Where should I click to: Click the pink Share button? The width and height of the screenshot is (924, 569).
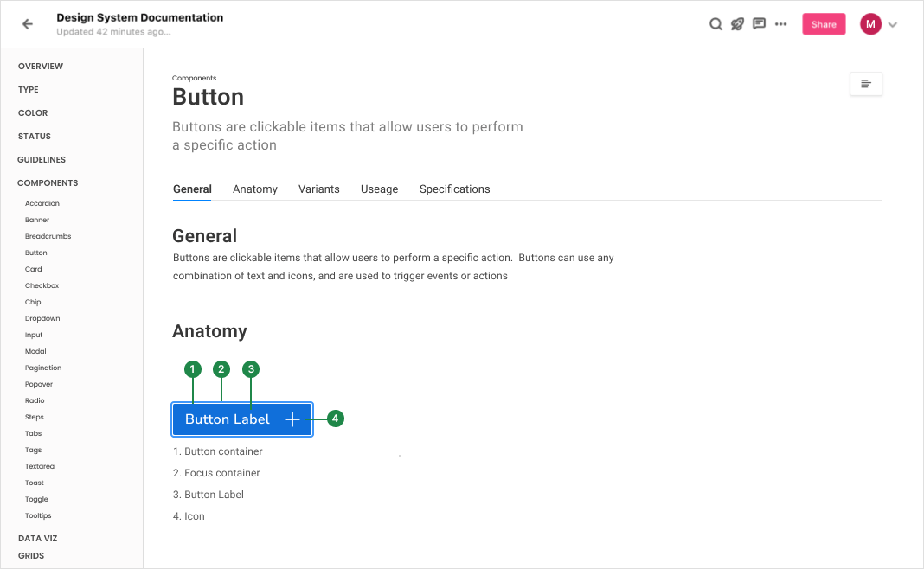[824, 24]
